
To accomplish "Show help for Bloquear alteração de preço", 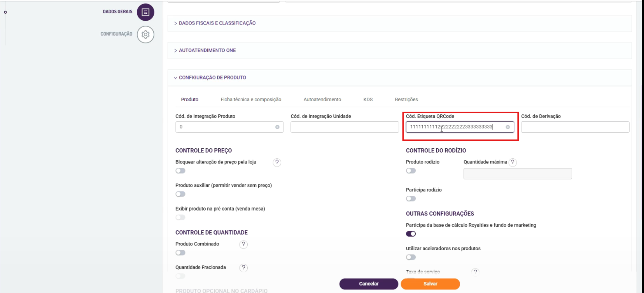I will click(277, 162).
